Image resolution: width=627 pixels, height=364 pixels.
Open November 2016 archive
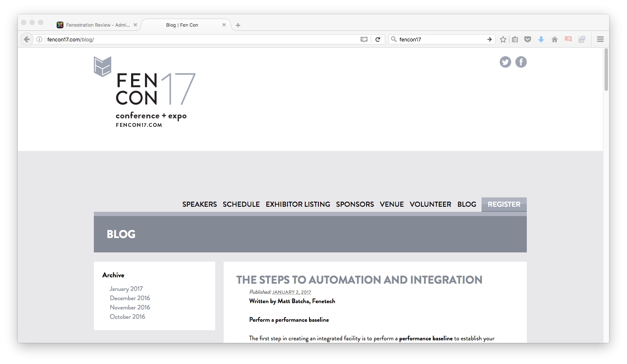(x=130, y=307)
